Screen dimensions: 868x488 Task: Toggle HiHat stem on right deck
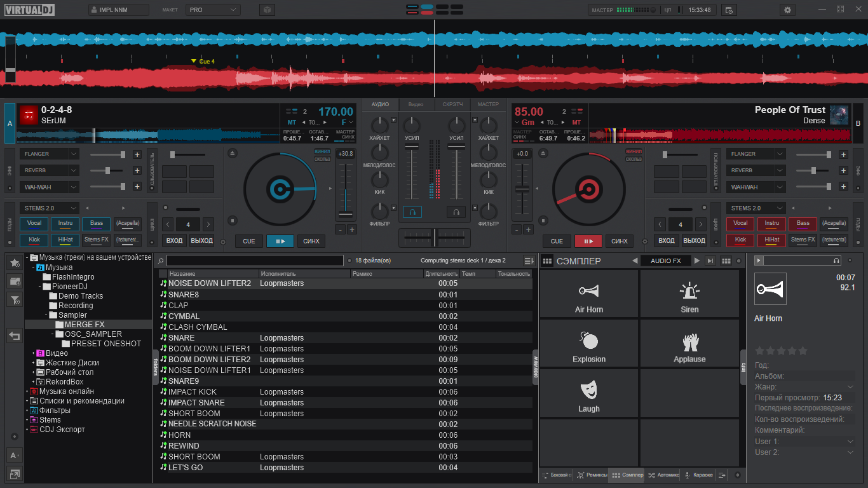(x=771, y=240)
